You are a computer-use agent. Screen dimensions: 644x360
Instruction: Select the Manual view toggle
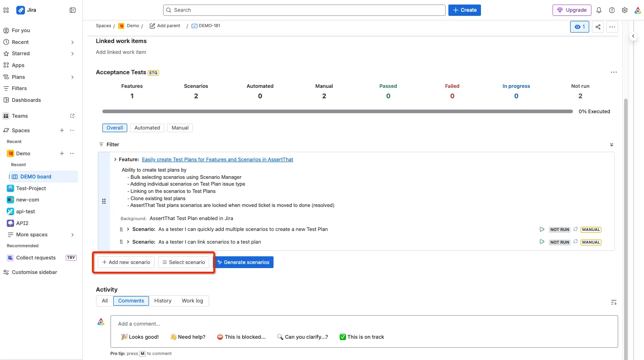(x=180, y=128)
